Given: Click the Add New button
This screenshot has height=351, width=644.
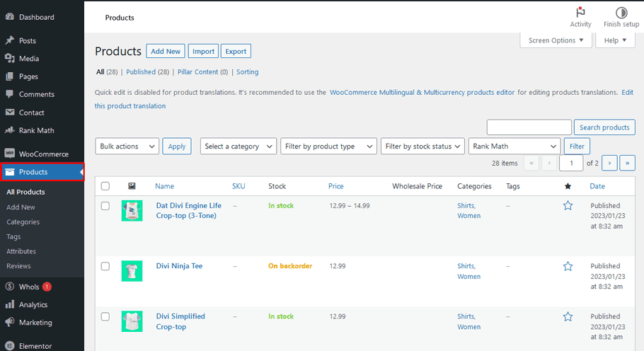Looking at the screenshot, I should pos(166,52).
